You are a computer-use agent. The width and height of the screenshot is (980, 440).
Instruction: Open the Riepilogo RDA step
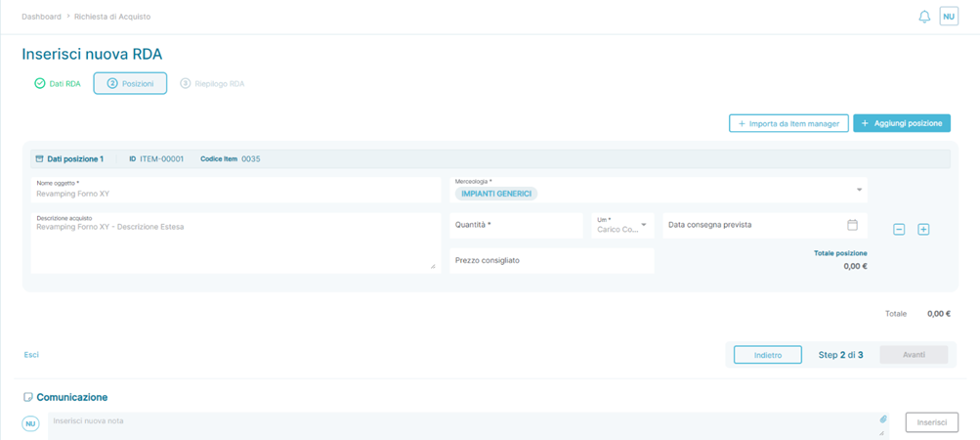tap(212, 83)
